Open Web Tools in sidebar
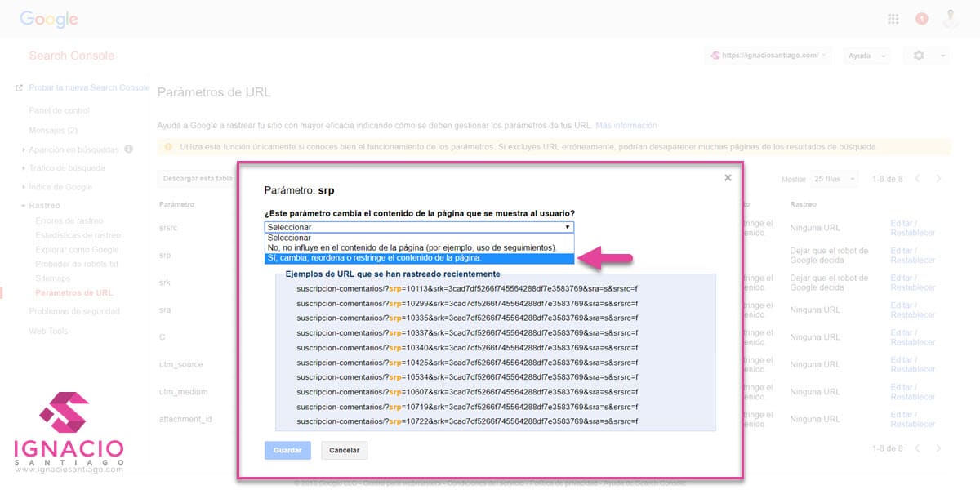The height and width of the screenshot is (490, 980). [48, 331]
